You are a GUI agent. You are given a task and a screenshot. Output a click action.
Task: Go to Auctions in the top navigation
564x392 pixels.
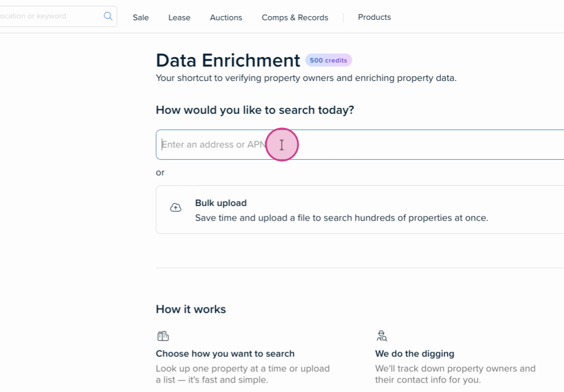tap(226, 18)
